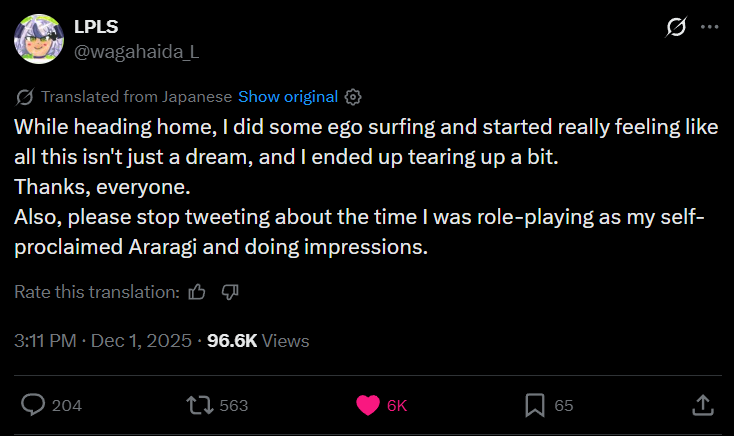The width and height of the screenshot is (734, 436).
Task: Rate translation with thumbs up
Action: pos(197,292)
